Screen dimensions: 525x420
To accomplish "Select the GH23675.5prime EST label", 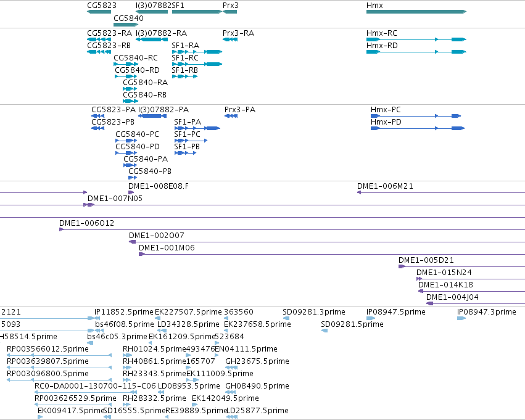I will click(257, 362).
